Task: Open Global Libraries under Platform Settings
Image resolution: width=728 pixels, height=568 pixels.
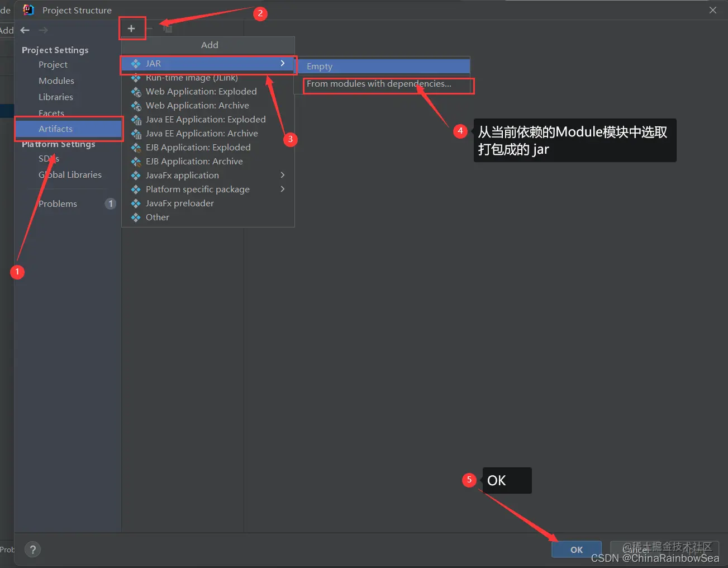Action: [x=70, y=175]
